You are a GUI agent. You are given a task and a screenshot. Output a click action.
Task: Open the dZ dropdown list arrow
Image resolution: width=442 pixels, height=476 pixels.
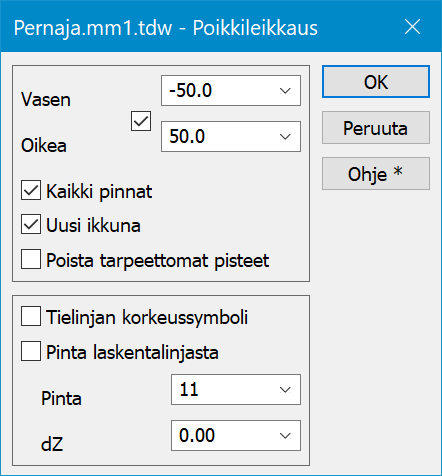[x=285, y=436]
